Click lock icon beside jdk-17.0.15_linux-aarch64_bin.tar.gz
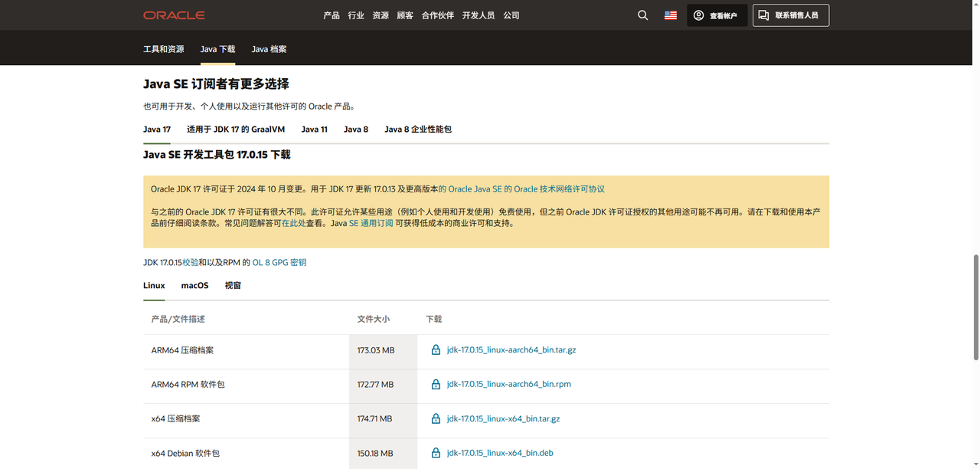The width and height of the screenshot is (980, 469). click(436, 350)
